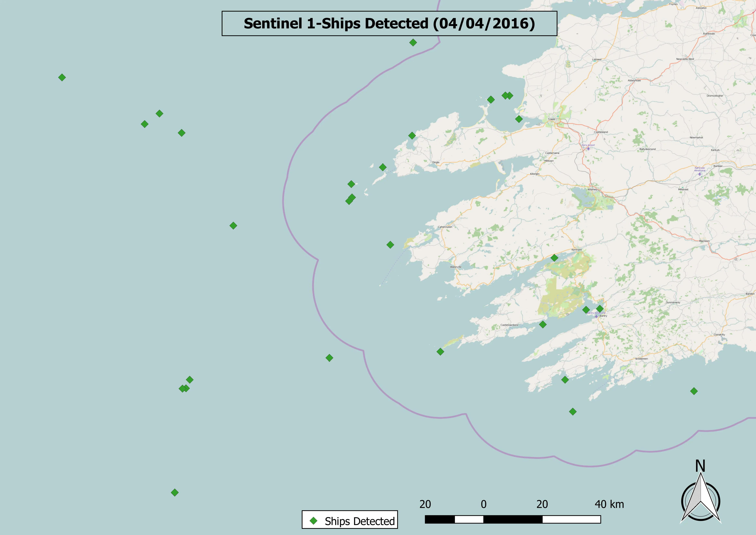The height and width of the screenshot is (535, 756).
Task: Select the easternmost ship marker offshore
Action: point(694,391)
